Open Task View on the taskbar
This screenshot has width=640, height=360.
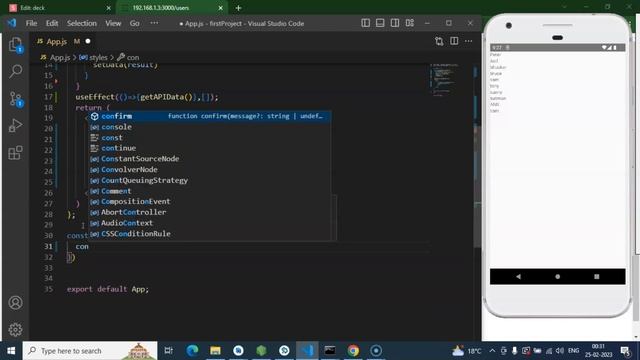click(169, 351)
